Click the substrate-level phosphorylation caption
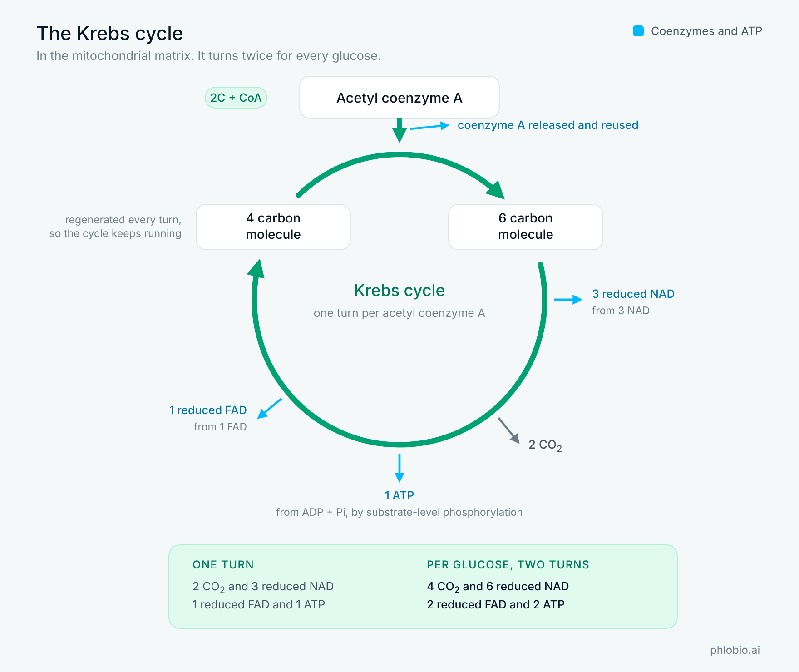Image resolution: width=799 pixels, height=672 pixels. tap(399, 512)
